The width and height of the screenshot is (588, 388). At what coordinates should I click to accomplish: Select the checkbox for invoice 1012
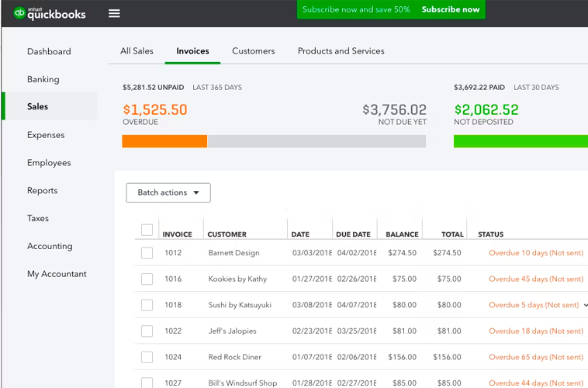[147, 253]
